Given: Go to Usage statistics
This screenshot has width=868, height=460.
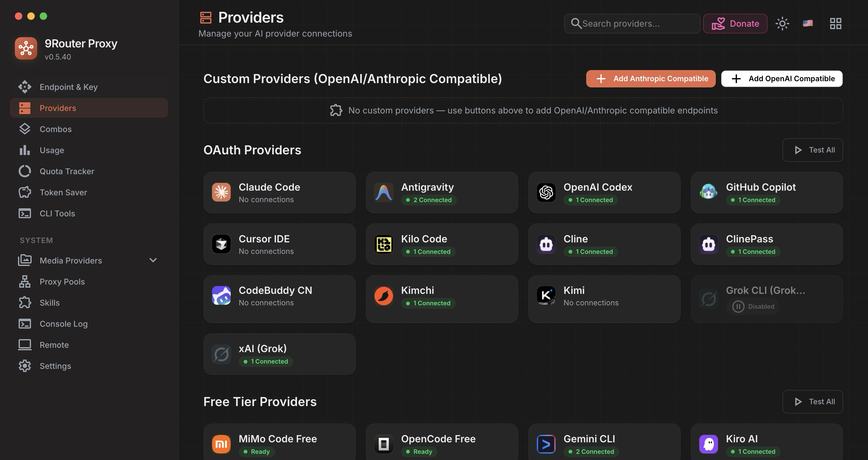Looking at the screenshot, I should [89, 150].
